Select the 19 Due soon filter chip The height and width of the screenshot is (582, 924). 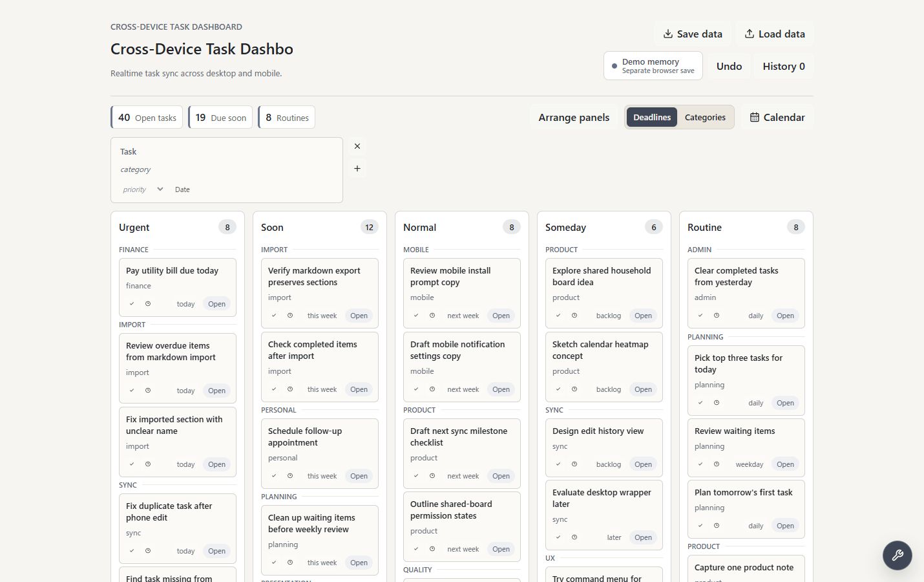220,117
